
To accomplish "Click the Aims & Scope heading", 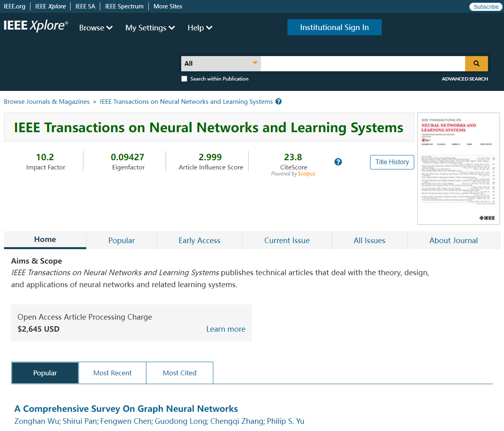I will coord(36,261).
